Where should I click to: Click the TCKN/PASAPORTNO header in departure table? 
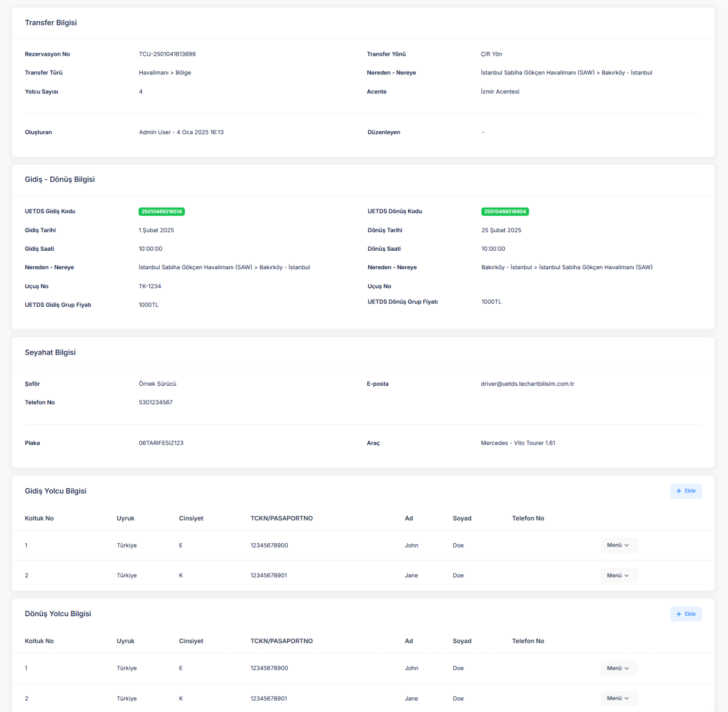click(282, 518)
